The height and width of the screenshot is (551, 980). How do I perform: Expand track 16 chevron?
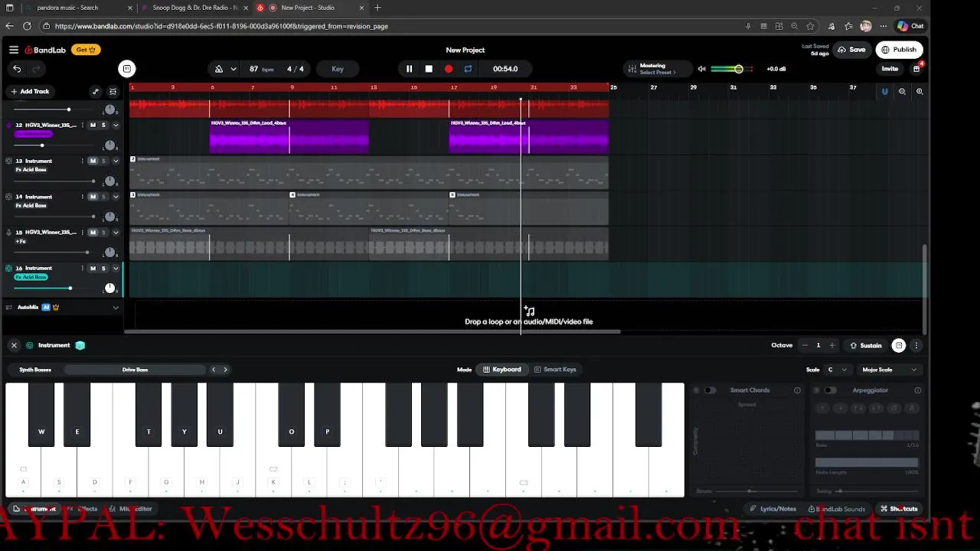[116, 269]
